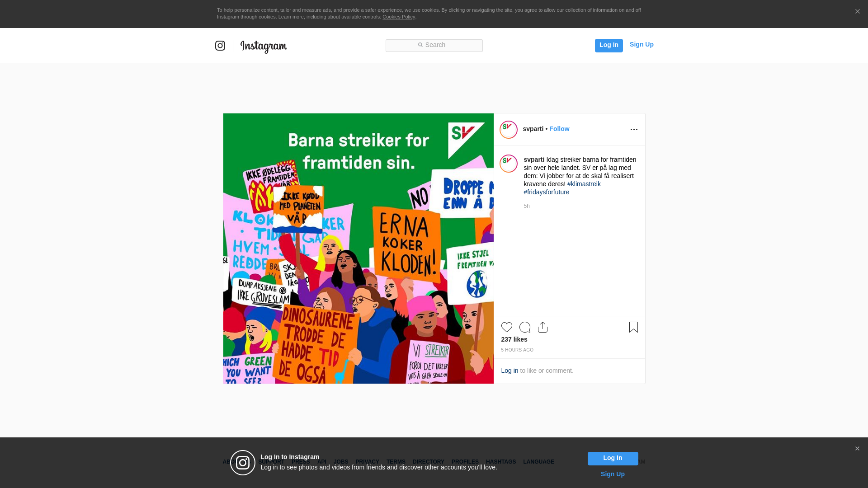868x488 pixels.
Task: Open the HASHTAGS footer link
Action: (x=501, y=462)
